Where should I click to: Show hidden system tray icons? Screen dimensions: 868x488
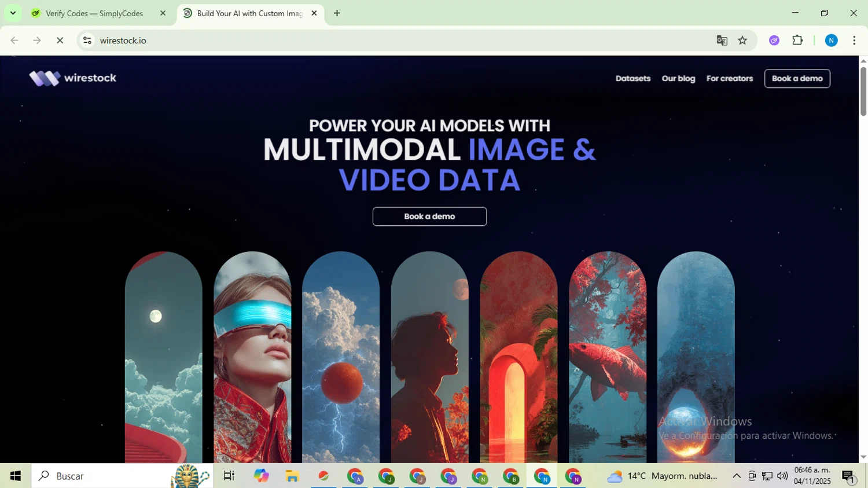pyautogui.click(x=736, y=476)
